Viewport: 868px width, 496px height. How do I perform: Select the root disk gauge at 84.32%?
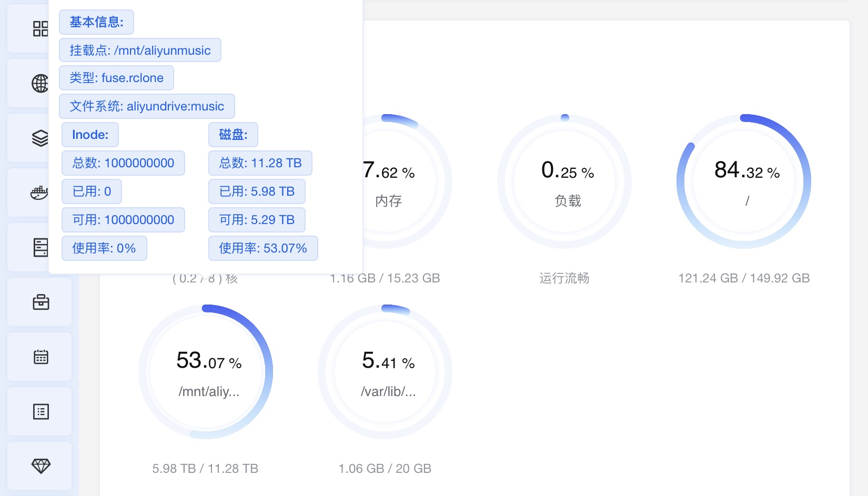pos(744,181)
